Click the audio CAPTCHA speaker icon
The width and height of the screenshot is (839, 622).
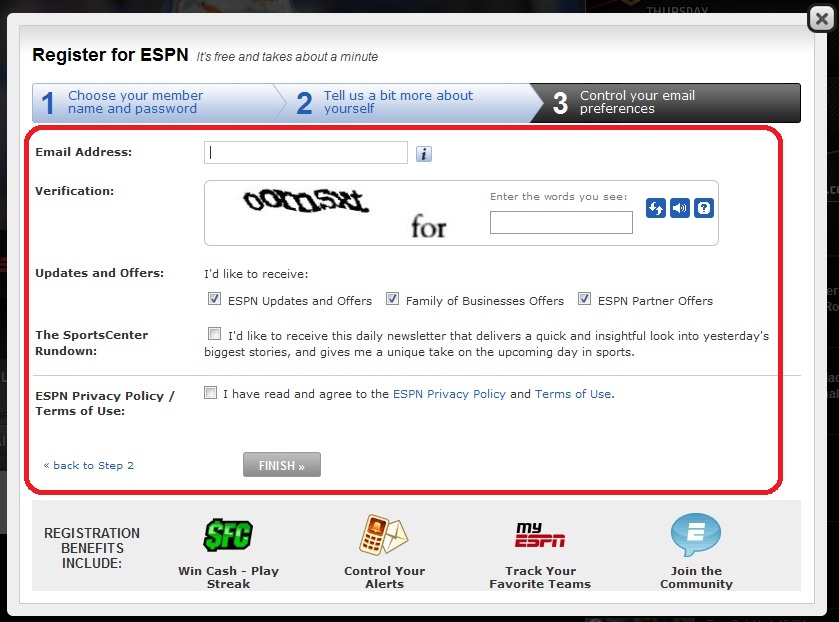click(x=679, y=208)
